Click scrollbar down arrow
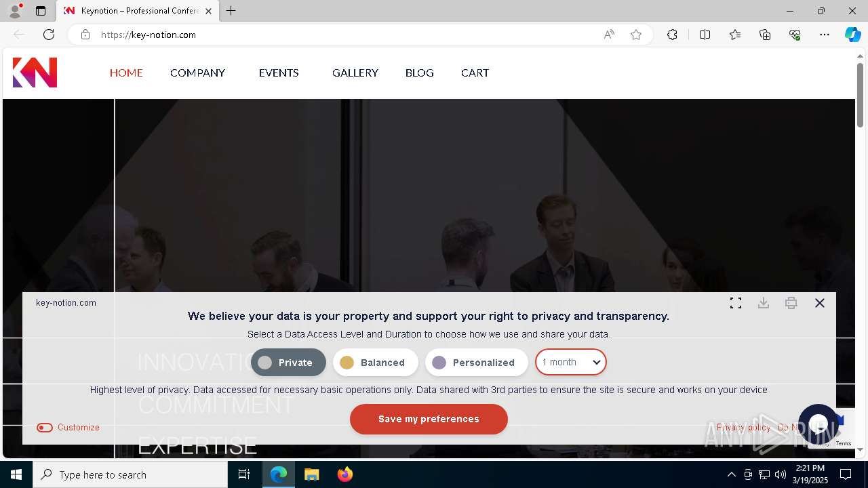The image size is (868, 488). pyautogui.click(x=861, y=449)
